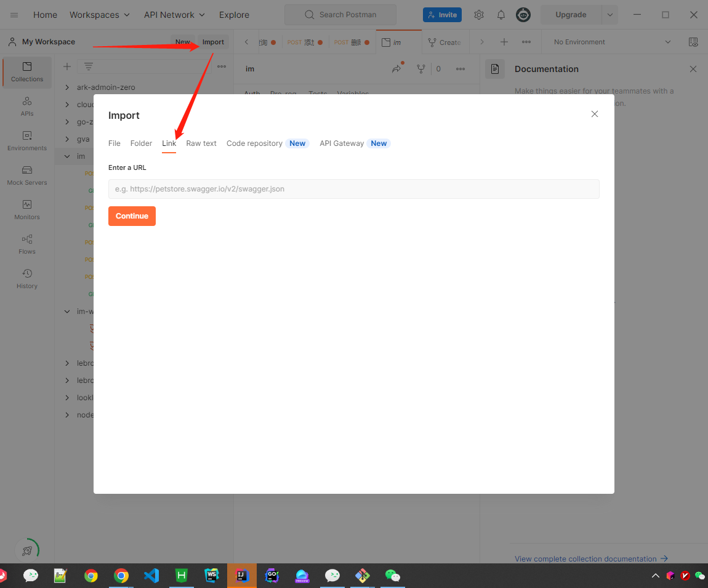The image size is (708, 588).
Task: Open the Workspaces dropdown
Action: [x=100, y=15]
